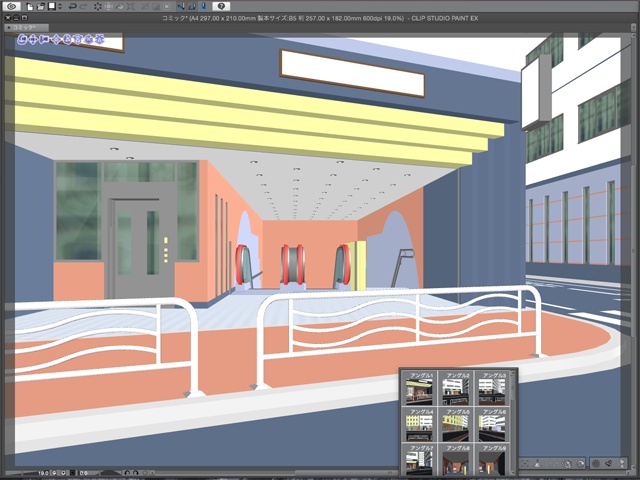Toggle snap to special ruler icon

[191, 6]
